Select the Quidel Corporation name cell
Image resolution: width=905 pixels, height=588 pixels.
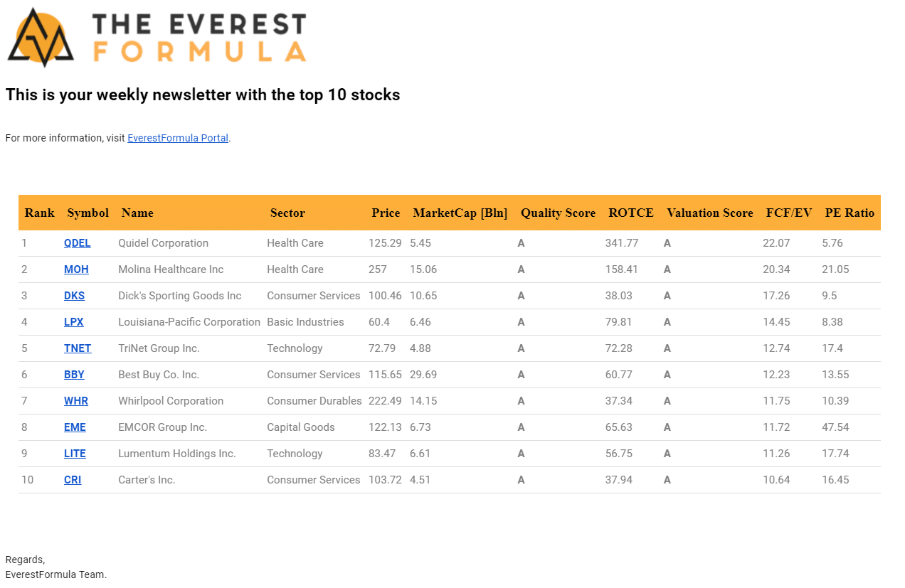[x=163, y=243]
